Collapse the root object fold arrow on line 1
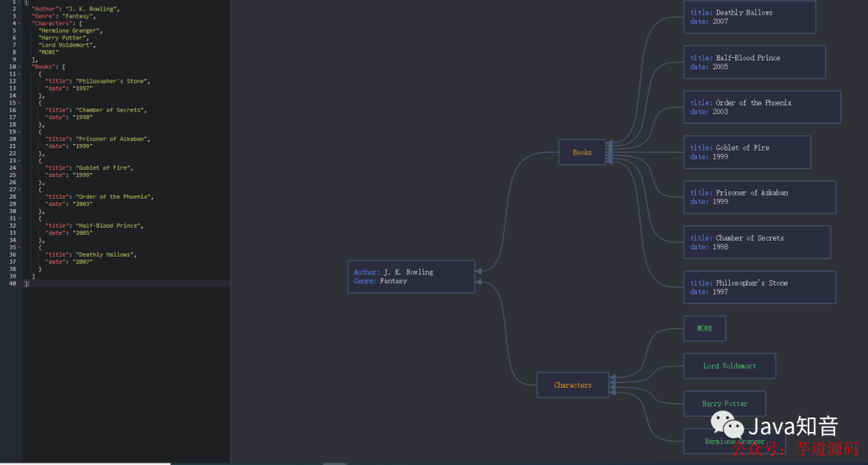The image size is (868, 465). click(20, 2)
